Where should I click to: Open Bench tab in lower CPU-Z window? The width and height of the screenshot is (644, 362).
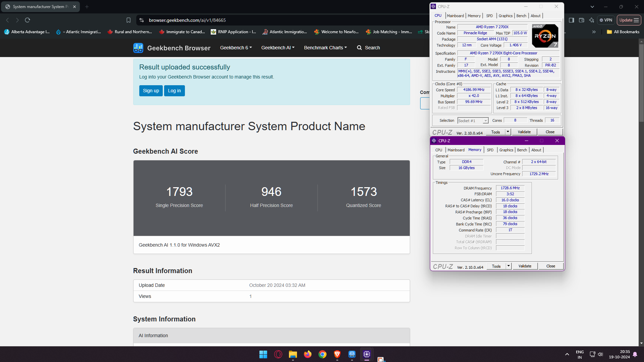tap(522, 150)
